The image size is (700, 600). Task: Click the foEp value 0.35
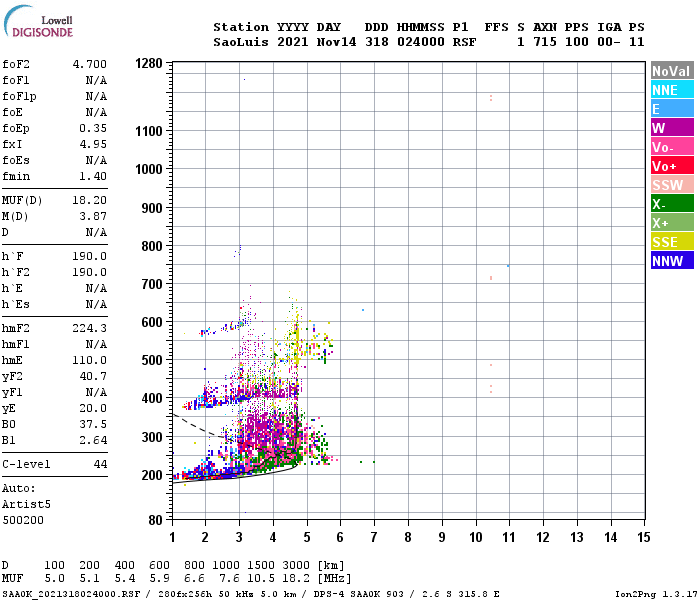93,128
